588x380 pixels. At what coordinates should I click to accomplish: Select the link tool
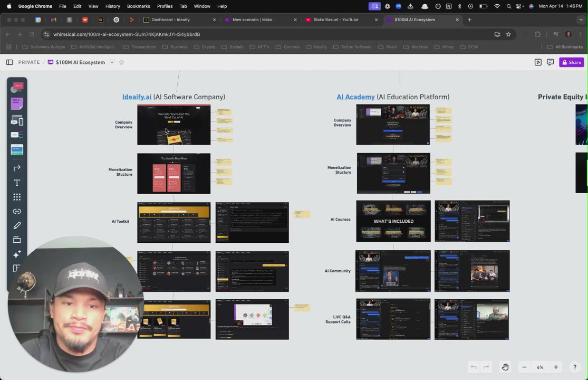tap(17, 211)
